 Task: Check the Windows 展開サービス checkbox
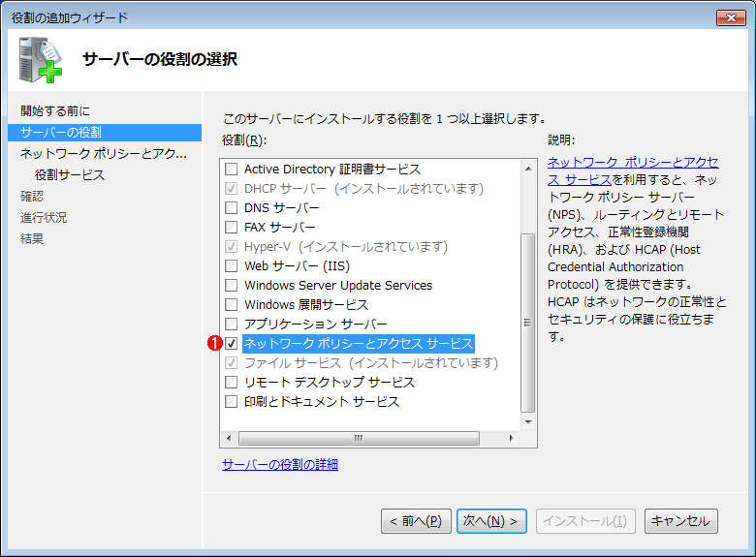pos(232,304)
